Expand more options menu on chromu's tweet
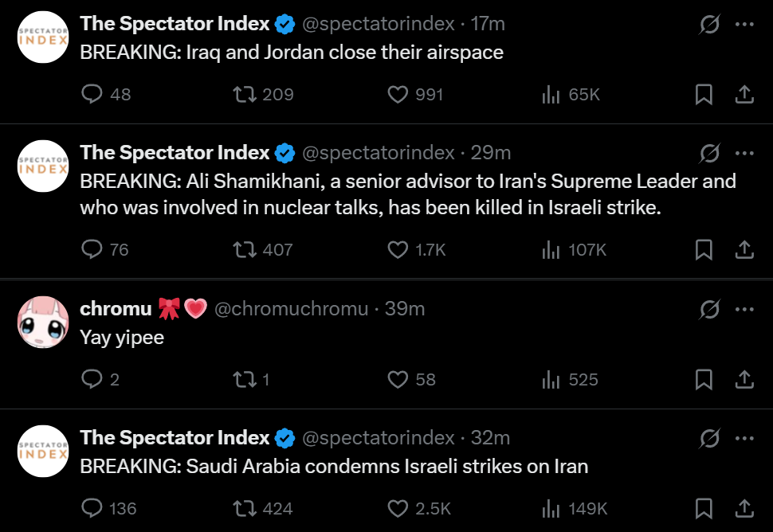The width and height of the screenshot is (773, 532). coord(744,309)
